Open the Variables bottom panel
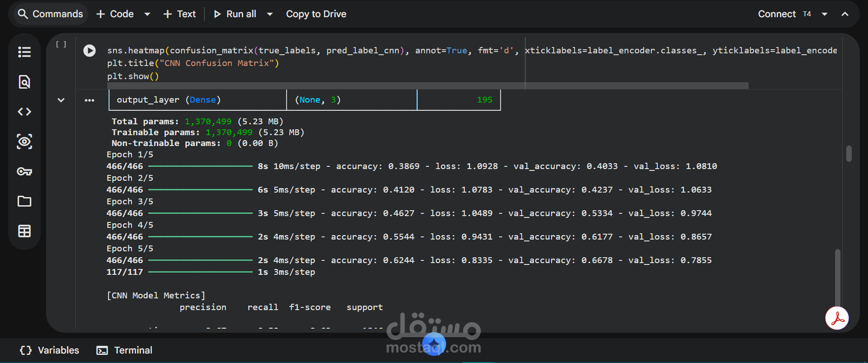 click(x=49, y=350)
